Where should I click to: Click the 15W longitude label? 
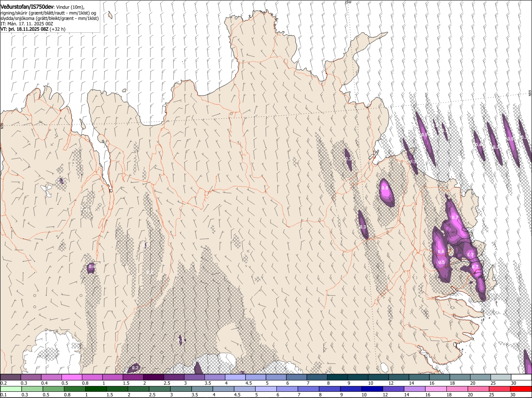348,2
